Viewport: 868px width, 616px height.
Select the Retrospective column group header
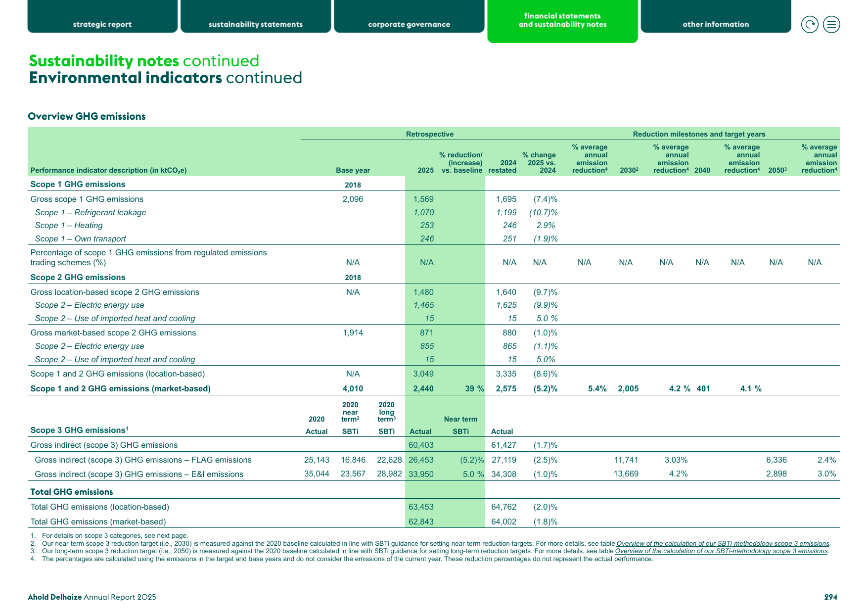[430, 134]
